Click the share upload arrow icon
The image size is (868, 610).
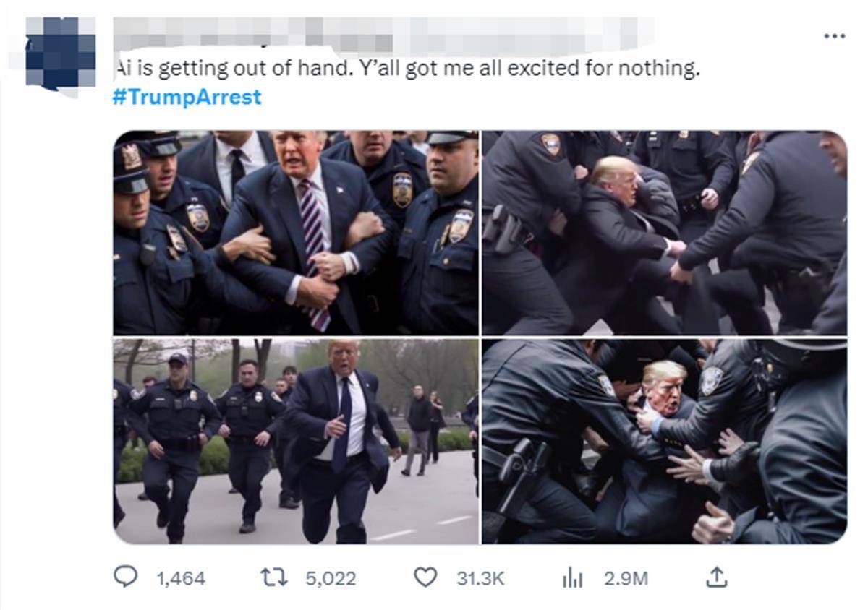point(716,577)
